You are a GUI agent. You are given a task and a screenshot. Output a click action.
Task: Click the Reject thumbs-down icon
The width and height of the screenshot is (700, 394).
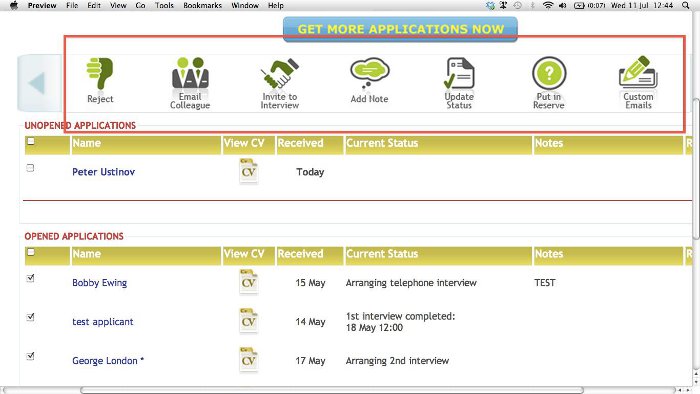point(100,74)
